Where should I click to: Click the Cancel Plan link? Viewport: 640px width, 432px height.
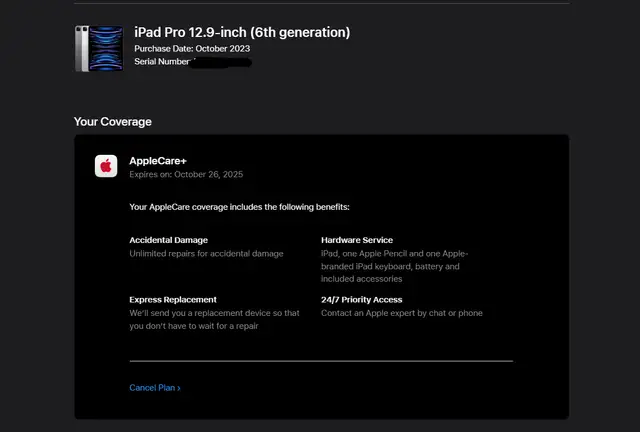pos(155,388)
